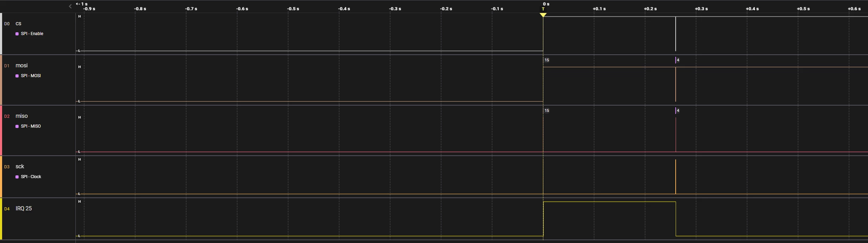Click the mosi channel name
The width and height of the screenshot is (868, 243).
21,66
